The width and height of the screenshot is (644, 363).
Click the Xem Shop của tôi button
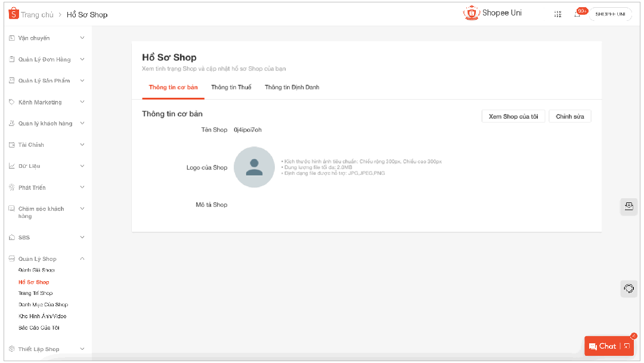pos(513,116)
